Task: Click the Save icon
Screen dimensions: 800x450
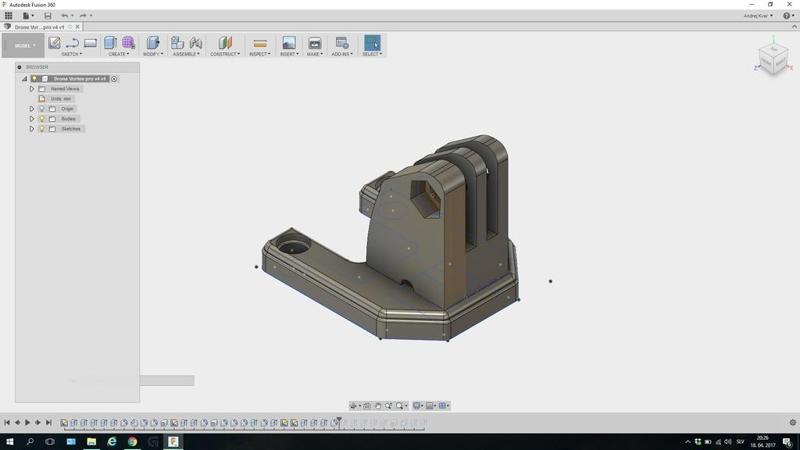Action: (47, 16)
